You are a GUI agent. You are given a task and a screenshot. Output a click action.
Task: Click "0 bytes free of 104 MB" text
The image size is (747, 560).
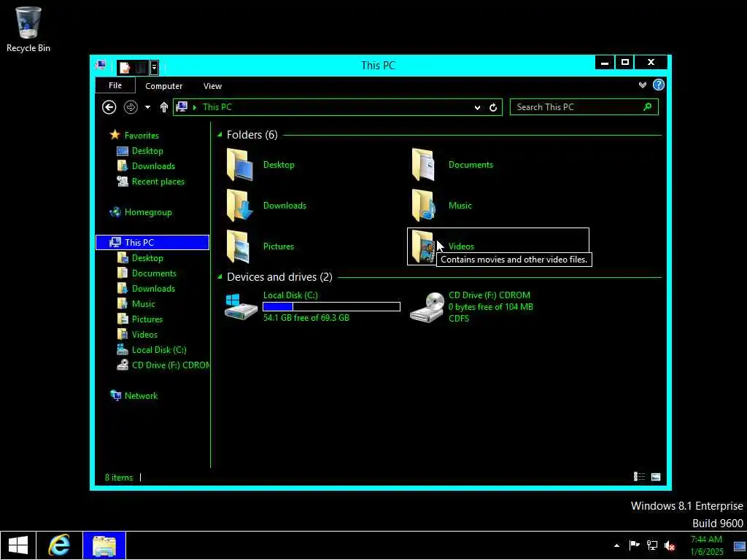pos(491,307)
